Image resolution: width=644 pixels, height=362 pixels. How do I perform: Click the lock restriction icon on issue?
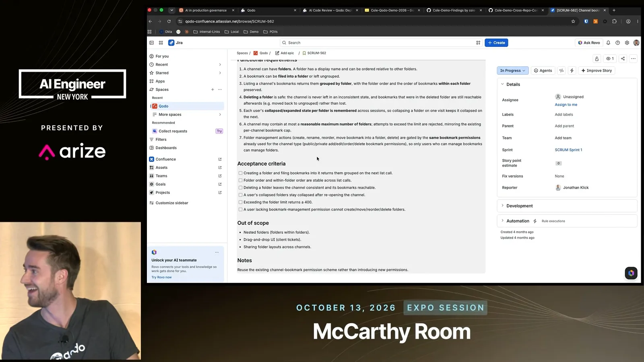597,59
